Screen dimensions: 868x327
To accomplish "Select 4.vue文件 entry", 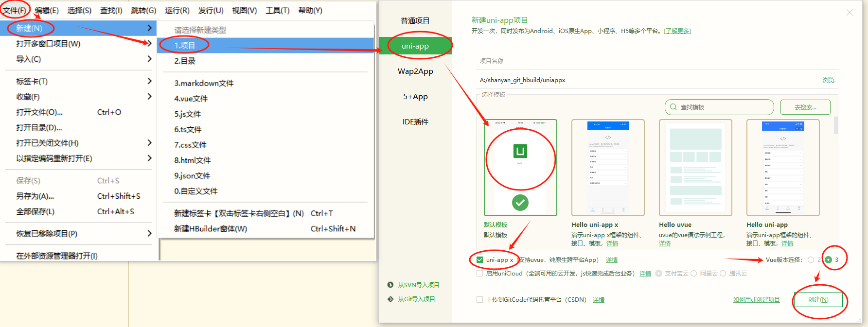I will (266, 99).
